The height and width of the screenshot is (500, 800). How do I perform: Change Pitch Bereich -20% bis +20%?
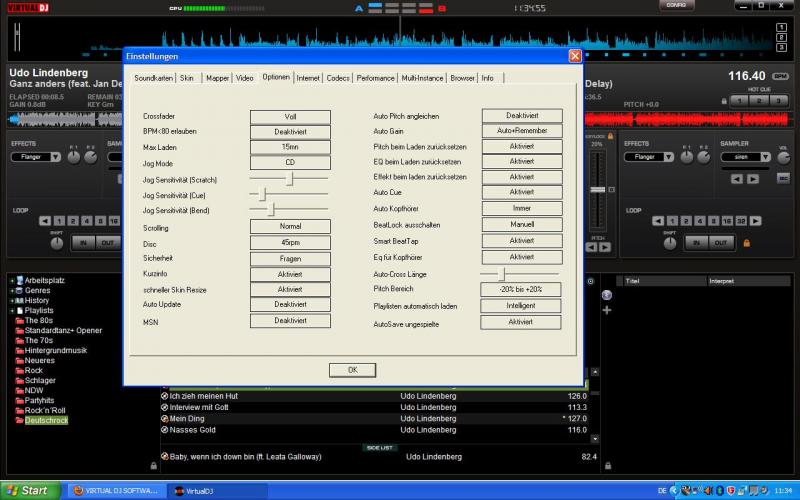pyautogui.click(x=521, y=289)
